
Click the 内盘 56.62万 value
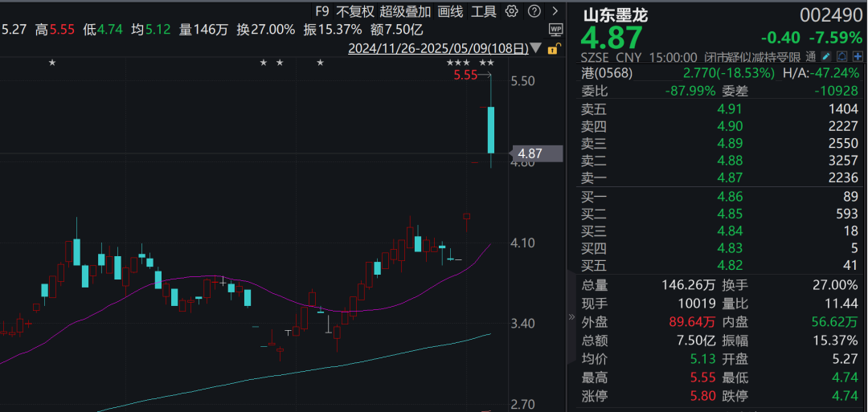pos(836,322)
